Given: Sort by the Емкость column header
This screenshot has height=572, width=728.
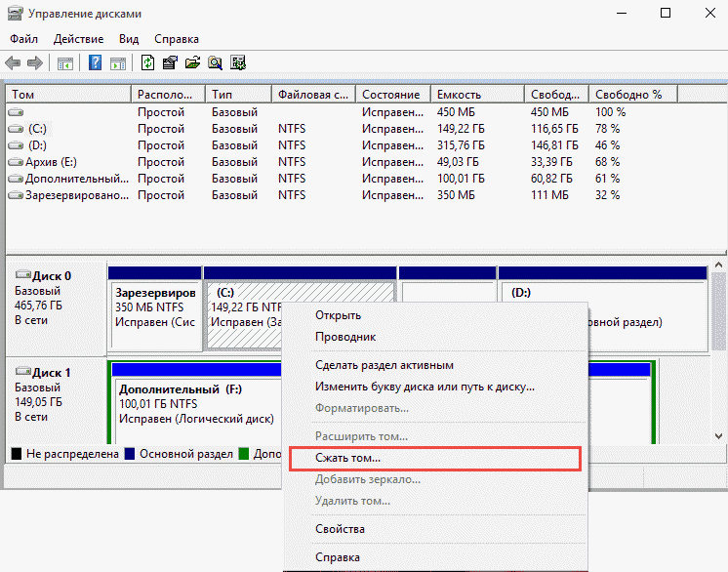Looking at the screenshot, I should coord(459,95).
